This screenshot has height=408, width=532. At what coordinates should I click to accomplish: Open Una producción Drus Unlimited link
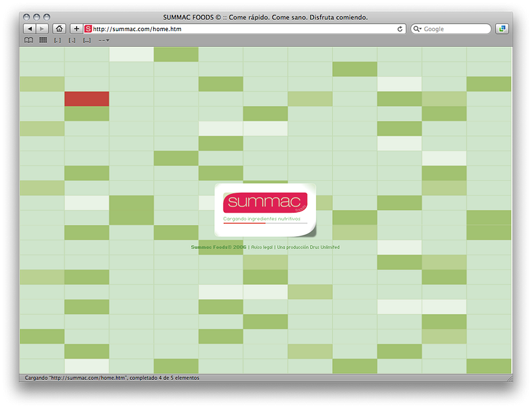(x=308, y=247)
